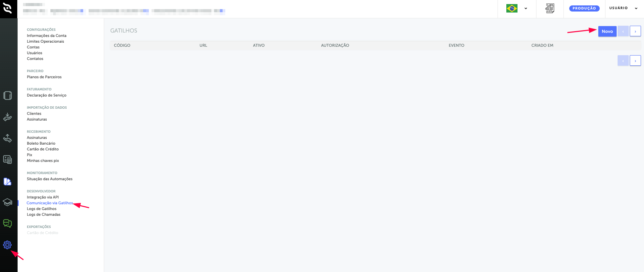Click the Brazil flag language icon
644x272 pixels.
[x=512, y=8]
